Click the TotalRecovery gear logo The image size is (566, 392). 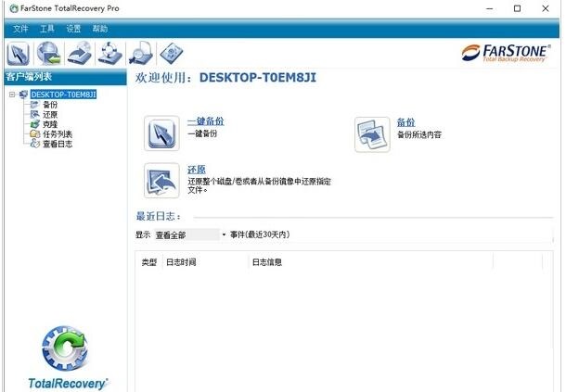pyautogui.click(x=65, y=348)
